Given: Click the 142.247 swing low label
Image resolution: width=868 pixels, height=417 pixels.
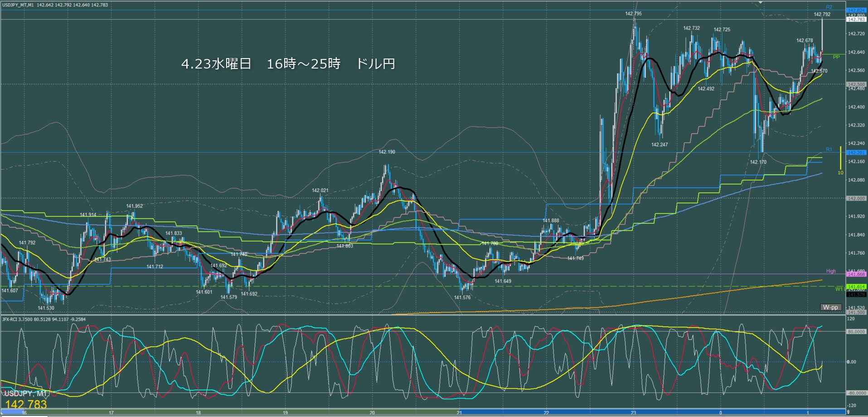Looking at the screenshot, I should click(659, 145).
